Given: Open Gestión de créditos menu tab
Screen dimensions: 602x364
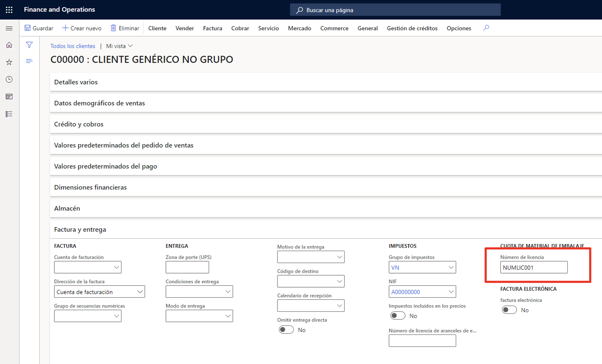Looking at the screenshot, I should 412,28.
